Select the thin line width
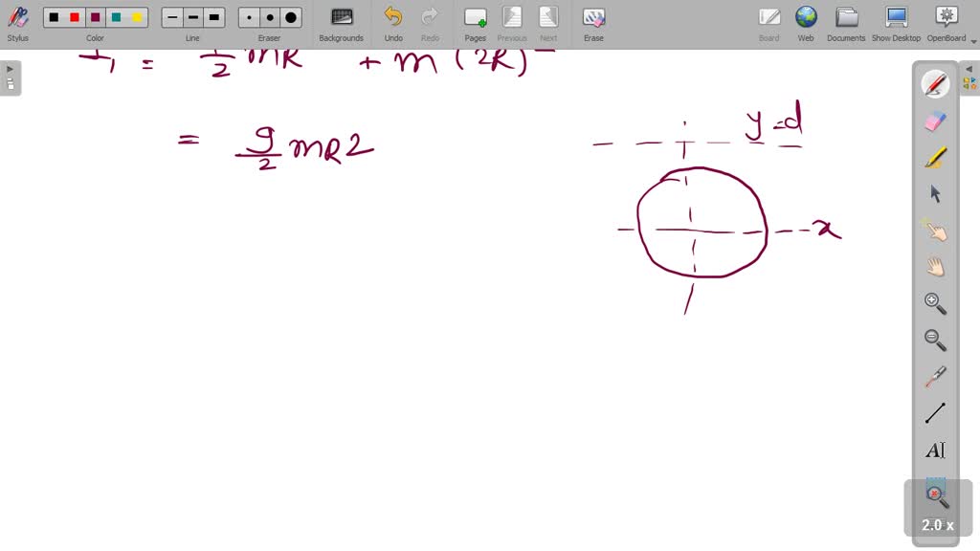This screenshot has height=551, width=980. coord(172,17)
